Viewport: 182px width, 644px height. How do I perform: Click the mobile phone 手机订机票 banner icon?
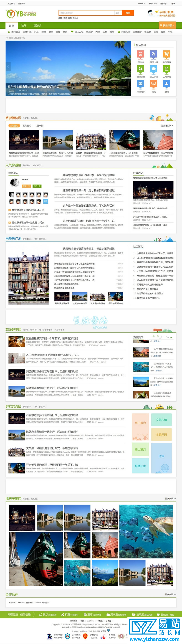(x=150, y=13)
